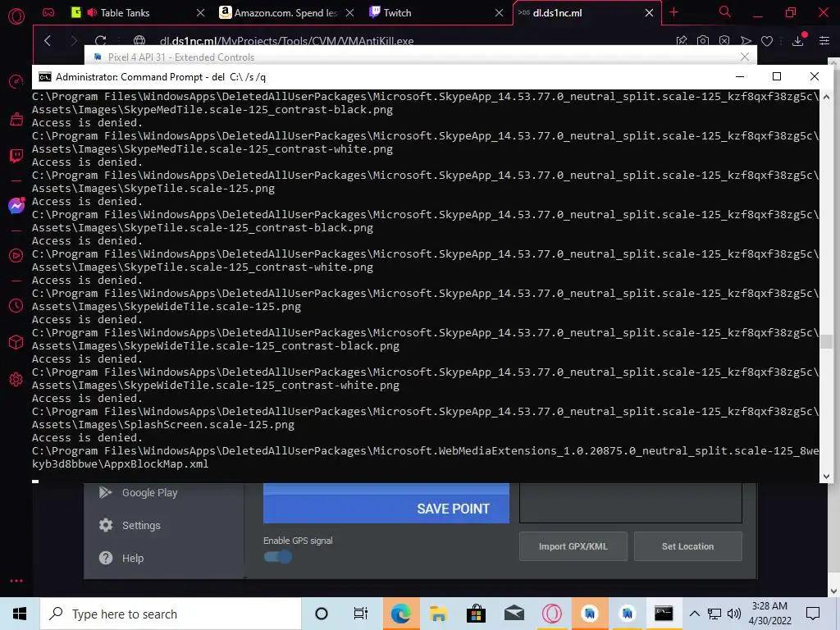Open GX Cleaner icon in sidebar
This screenshot has height=630, width=840.
[16, 119]
